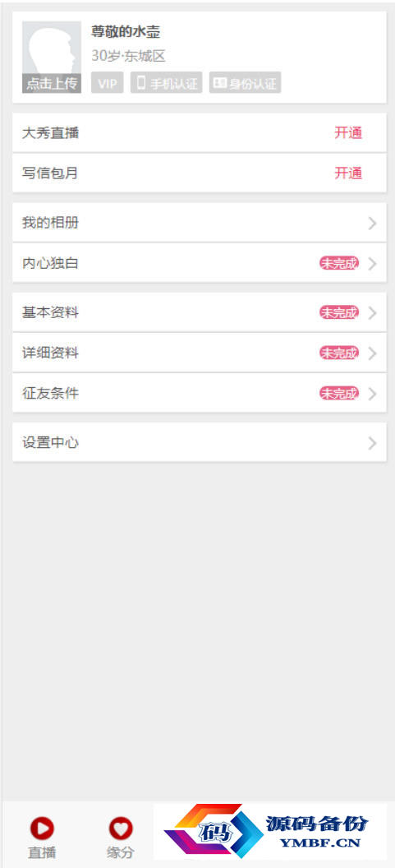Click 未完成 badge on 内心独白
This screenshot has height=868, width=395.
[x=339, y=264]
